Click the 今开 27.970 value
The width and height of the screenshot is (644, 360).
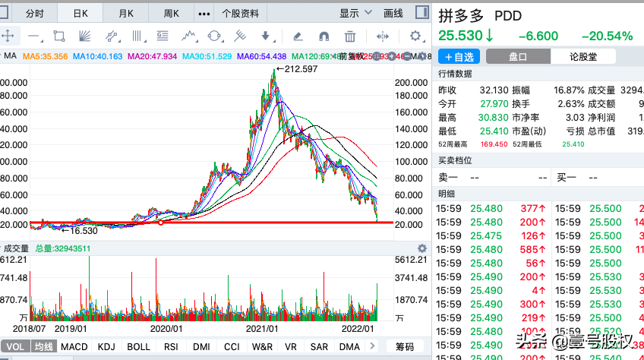click(x=494, y=104)
